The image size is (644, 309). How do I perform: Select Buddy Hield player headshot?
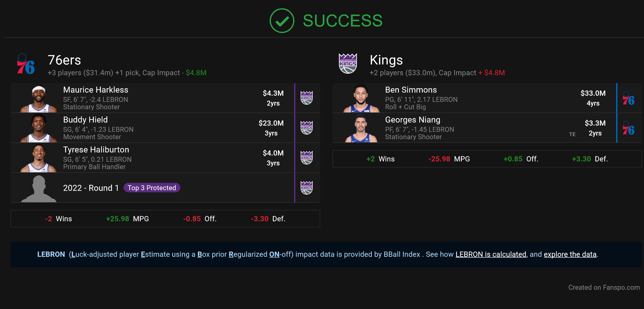39,128
